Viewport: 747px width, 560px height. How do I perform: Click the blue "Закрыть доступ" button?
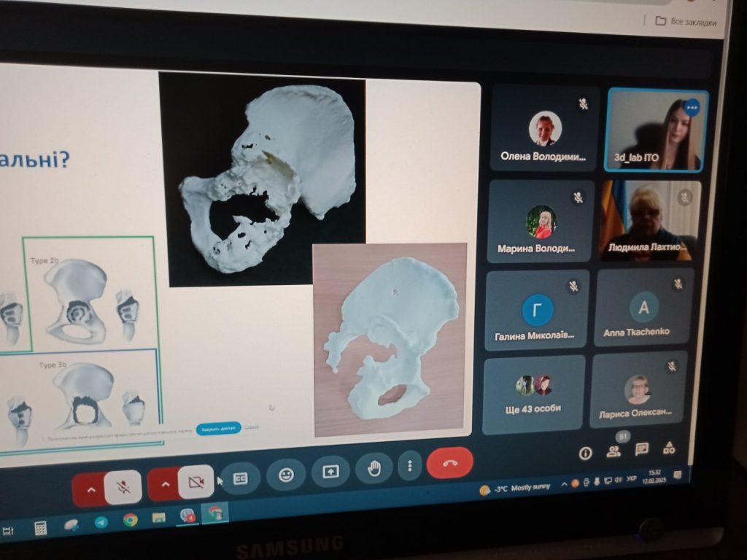coord(218,429)
